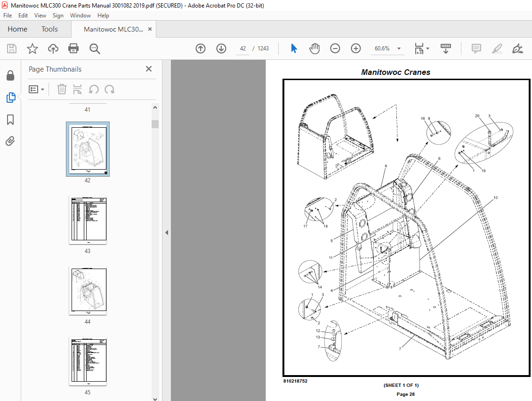
Task: Rotate page counterclockwise
Action: point(94,90)
